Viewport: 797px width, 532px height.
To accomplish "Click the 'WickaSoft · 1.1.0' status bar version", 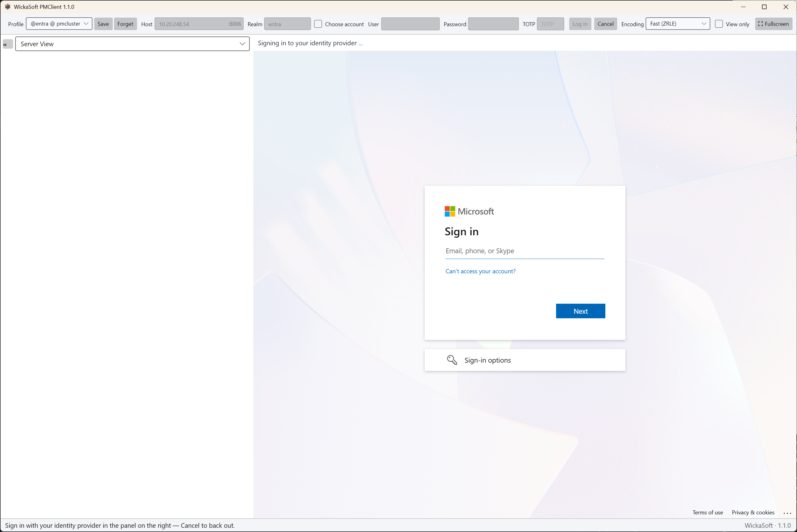I will [767, 525].
